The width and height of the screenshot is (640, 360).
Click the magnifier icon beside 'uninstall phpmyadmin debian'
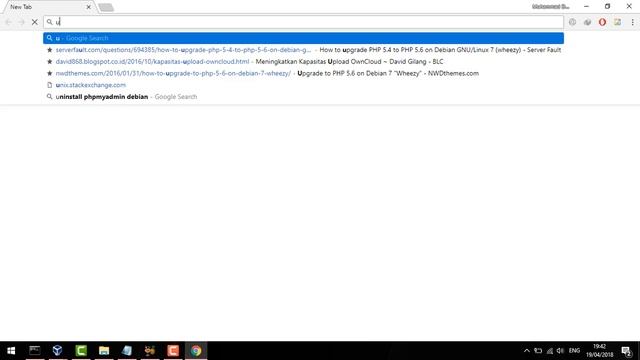coord(49,97)
